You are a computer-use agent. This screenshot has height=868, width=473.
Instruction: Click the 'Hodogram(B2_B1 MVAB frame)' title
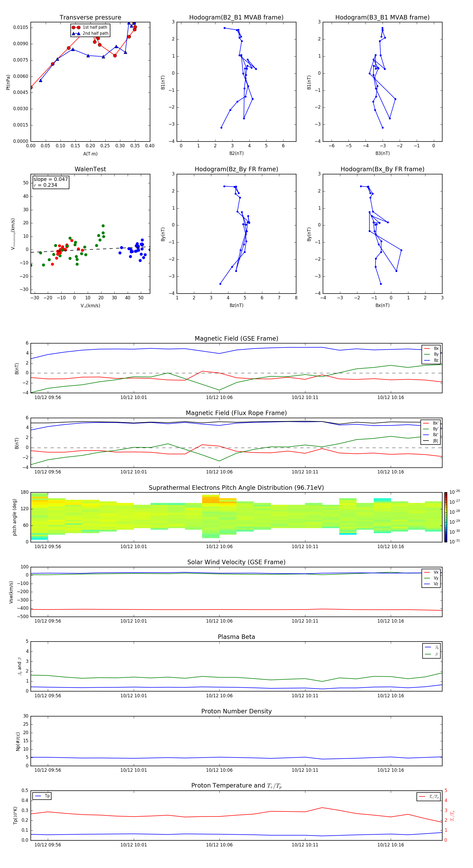coord(236,18)
